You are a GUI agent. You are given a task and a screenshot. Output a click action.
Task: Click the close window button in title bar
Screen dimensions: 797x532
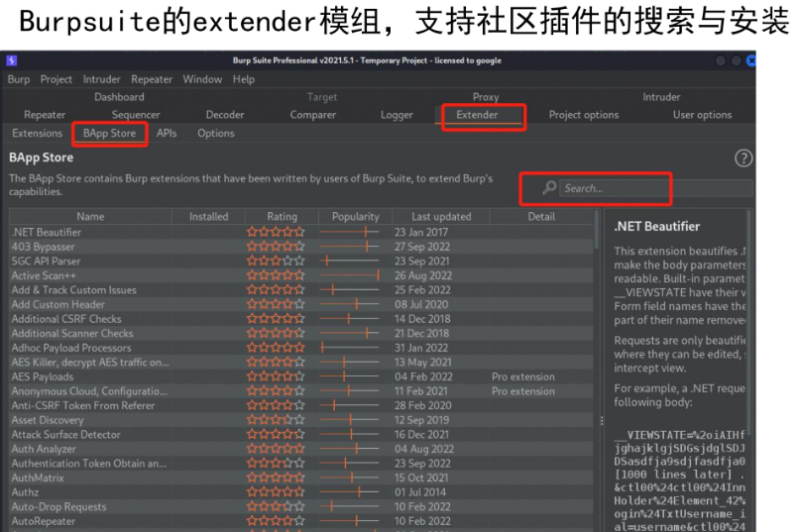(750, 61)
